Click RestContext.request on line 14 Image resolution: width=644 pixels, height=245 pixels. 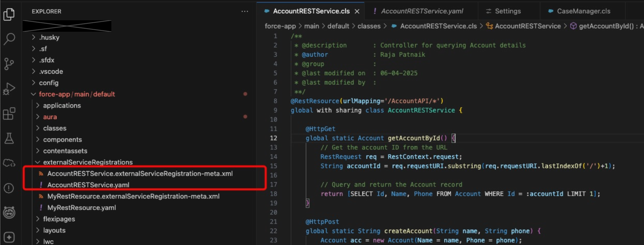point(423,157)
